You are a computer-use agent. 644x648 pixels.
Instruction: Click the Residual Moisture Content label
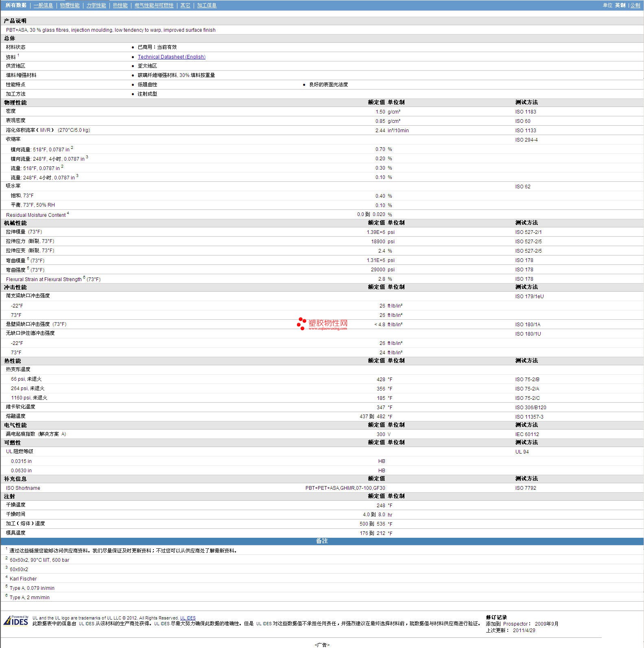(x=36, y=215)
